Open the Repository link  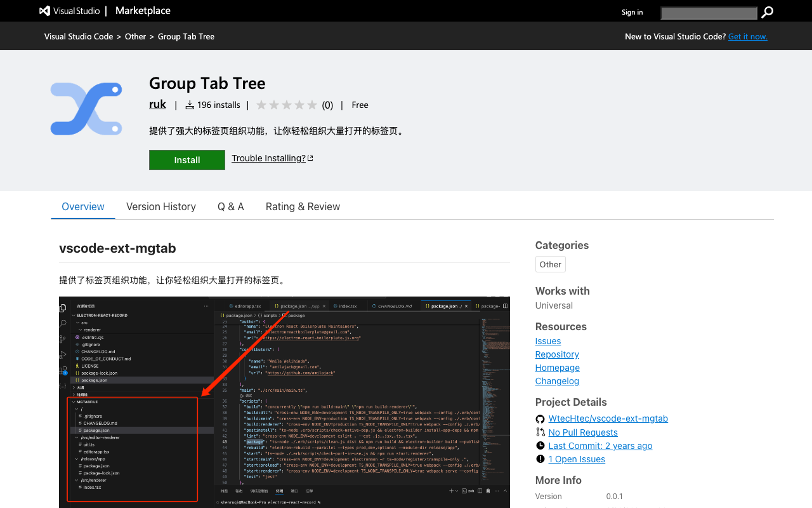(x=557, y=354)
